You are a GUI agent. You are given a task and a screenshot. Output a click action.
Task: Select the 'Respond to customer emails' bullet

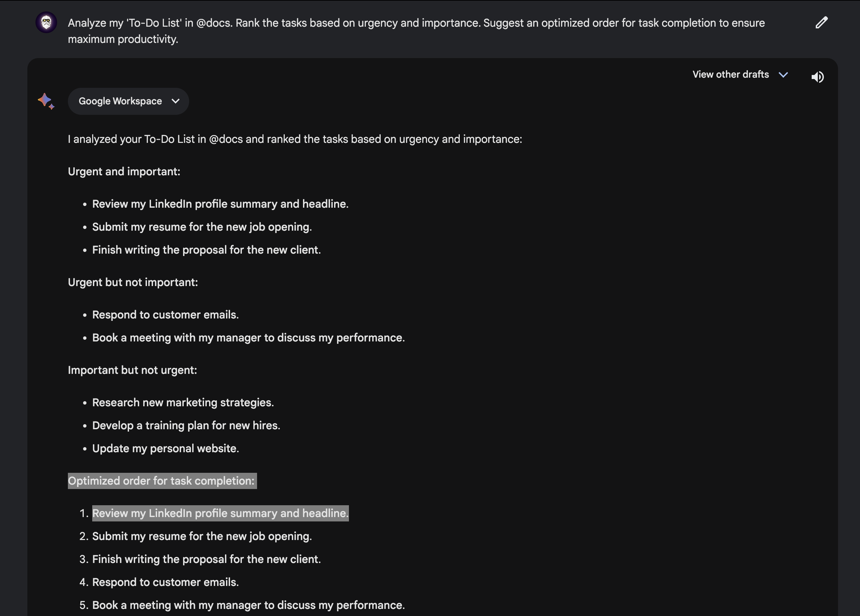coord(165,315)
